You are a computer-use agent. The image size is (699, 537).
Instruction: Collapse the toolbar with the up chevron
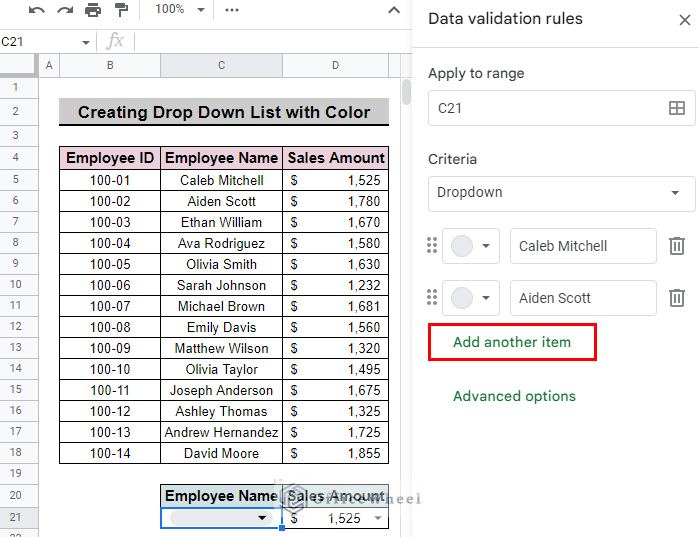[x=394, y=10]
